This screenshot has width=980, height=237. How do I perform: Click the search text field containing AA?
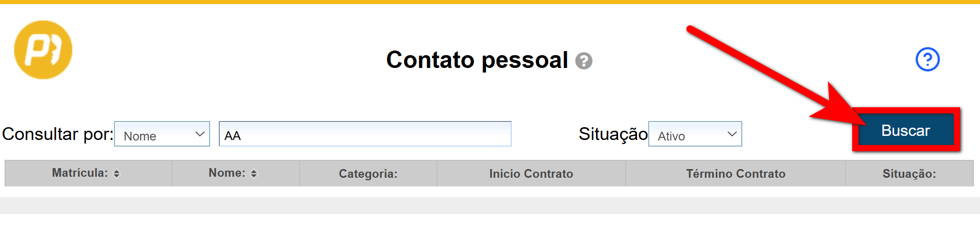click(365, 134)
